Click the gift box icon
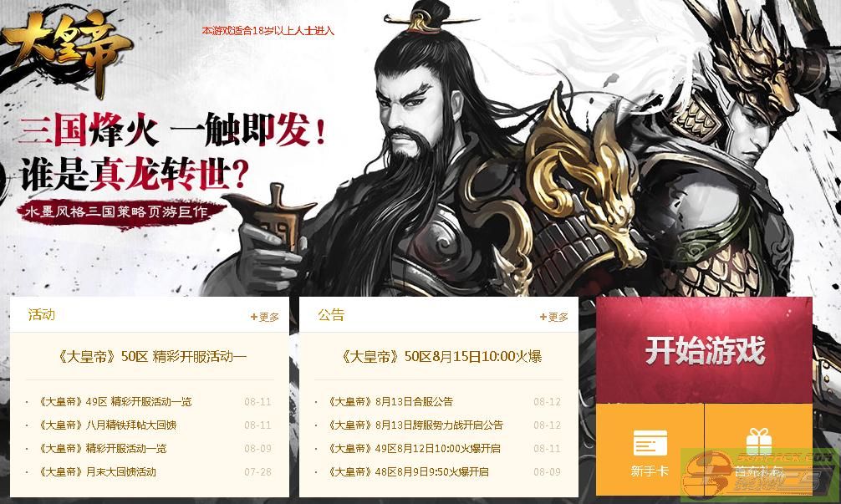Screen dimensions: 841x504 tap(758, 443)
